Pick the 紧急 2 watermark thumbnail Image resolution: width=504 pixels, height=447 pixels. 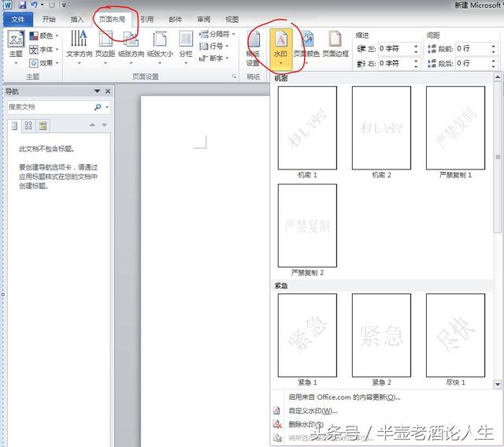[381, 335]
